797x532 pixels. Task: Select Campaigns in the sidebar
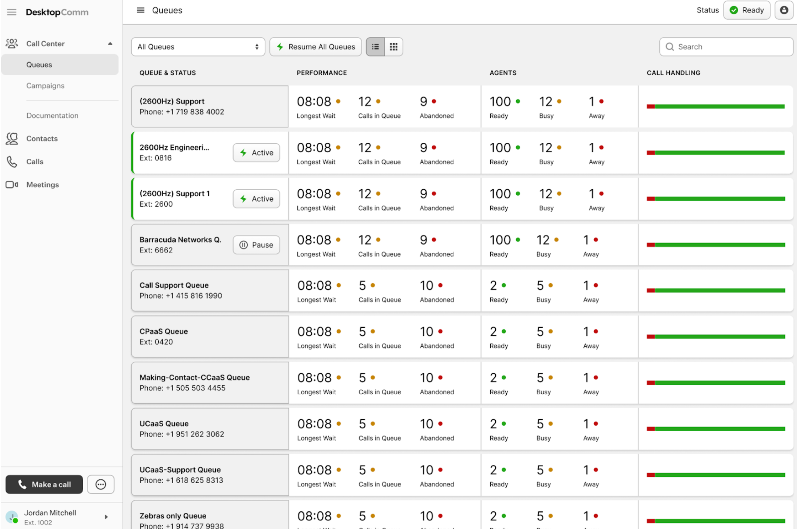coord(45,85)
